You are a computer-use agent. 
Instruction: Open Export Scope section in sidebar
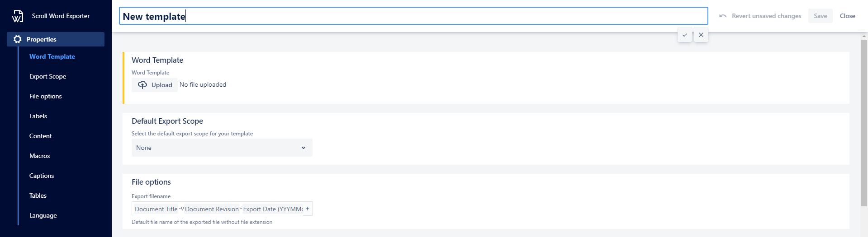pos(47,76)
